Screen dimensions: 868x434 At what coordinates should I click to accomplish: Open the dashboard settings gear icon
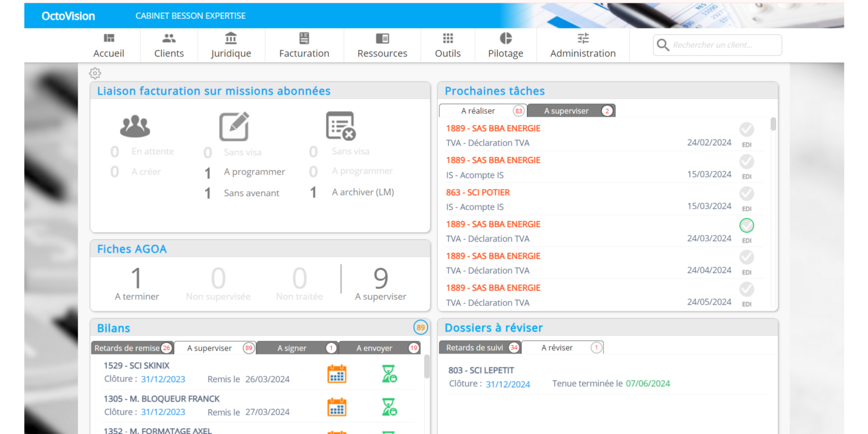(95, 73)
